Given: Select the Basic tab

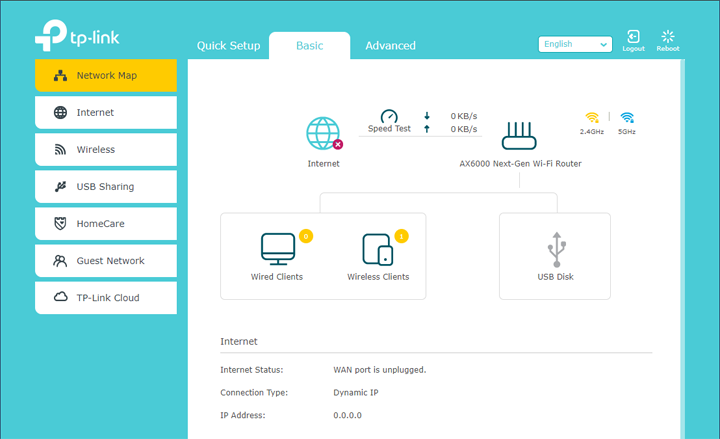Looking at the screenshot, I should point(309,46).
